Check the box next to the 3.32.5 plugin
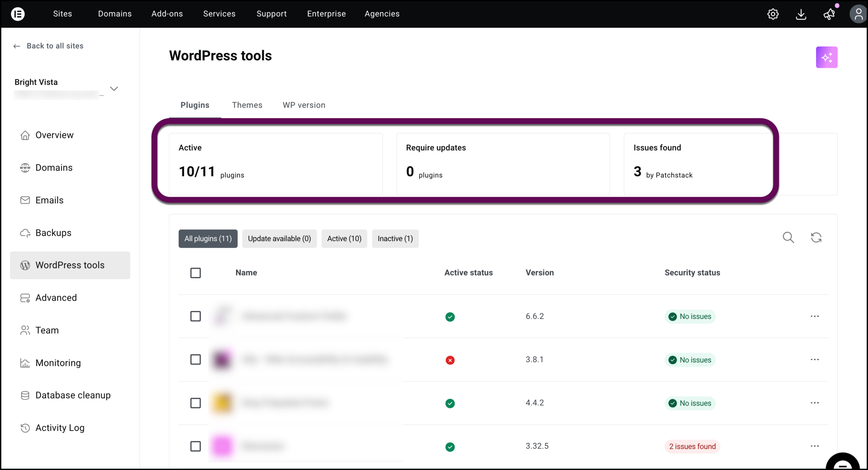This screenshot has width=868, height=470. pyautogui.click(x=196, y=447)
